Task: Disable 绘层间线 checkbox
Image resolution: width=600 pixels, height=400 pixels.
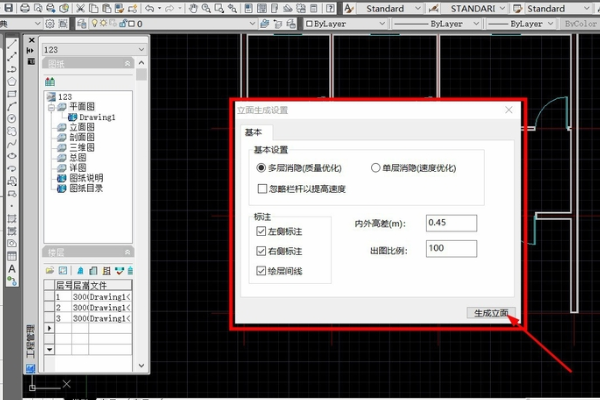Action: [x=260, y=270]
